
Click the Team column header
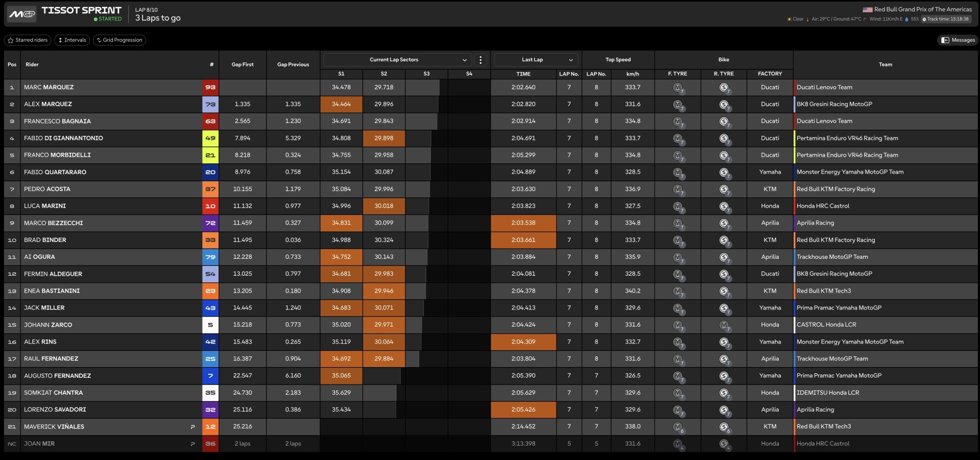pyautogui.click(x=886, y=64)
